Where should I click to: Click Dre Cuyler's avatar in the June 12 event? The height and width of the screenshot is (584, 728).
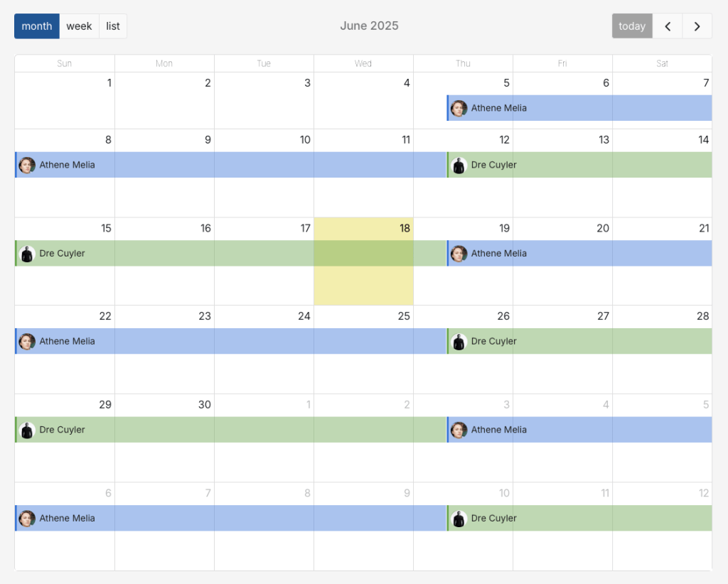(459, 165)
